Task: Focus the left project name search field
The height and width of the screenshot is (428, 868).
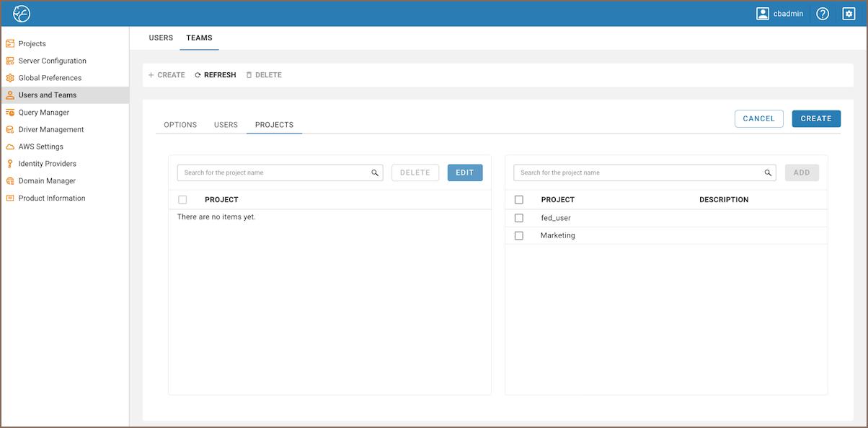Action: [x=274, y=173]
